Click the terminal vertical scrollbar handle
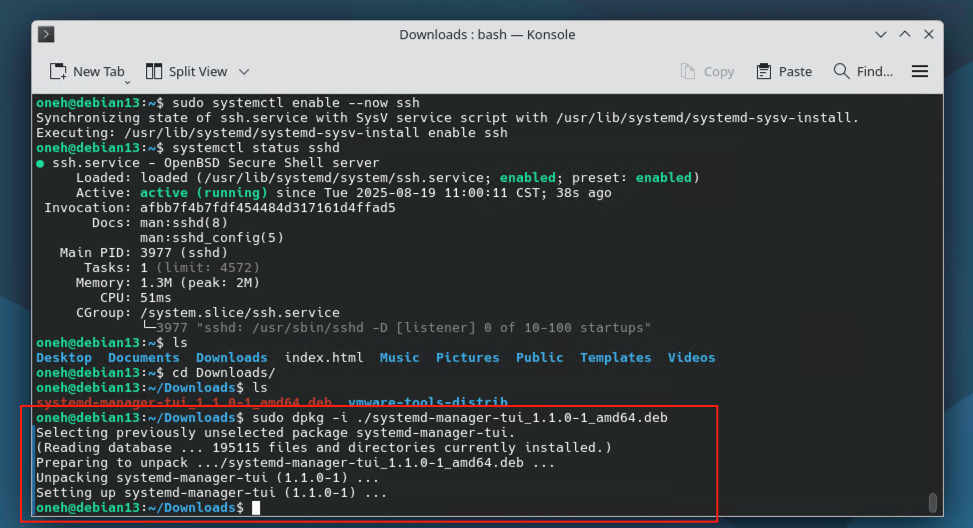Viewport: 973px width, 528px height. pyautogui.click(x=933, y=503)
